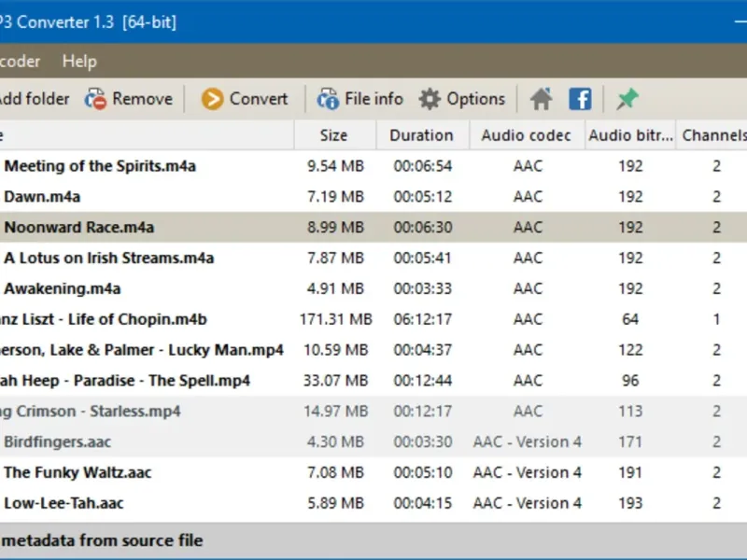The width and height of the screenshot is (747, 560).
Task: Open the Help menu
Action: tap(79, 61)
